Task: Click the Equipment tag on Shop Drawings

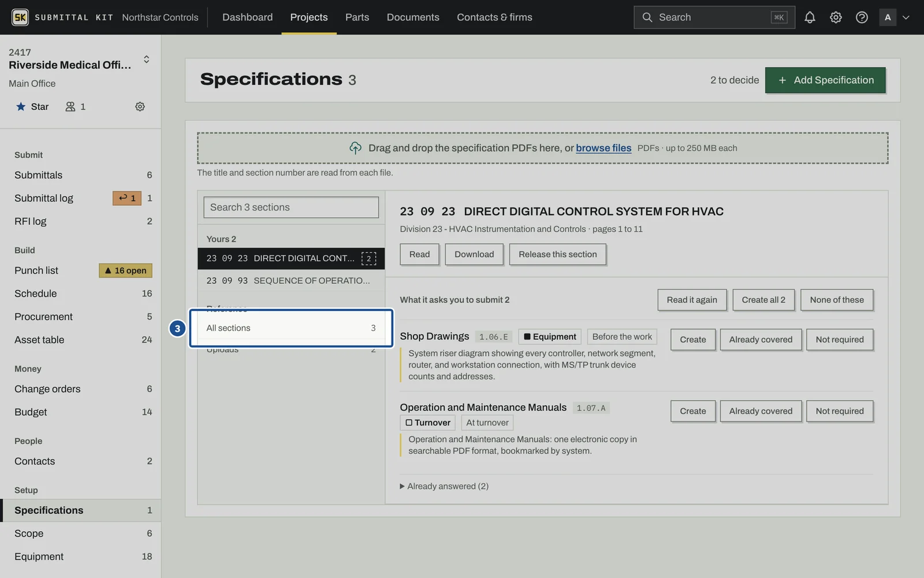Action: [x=550, y=337]
